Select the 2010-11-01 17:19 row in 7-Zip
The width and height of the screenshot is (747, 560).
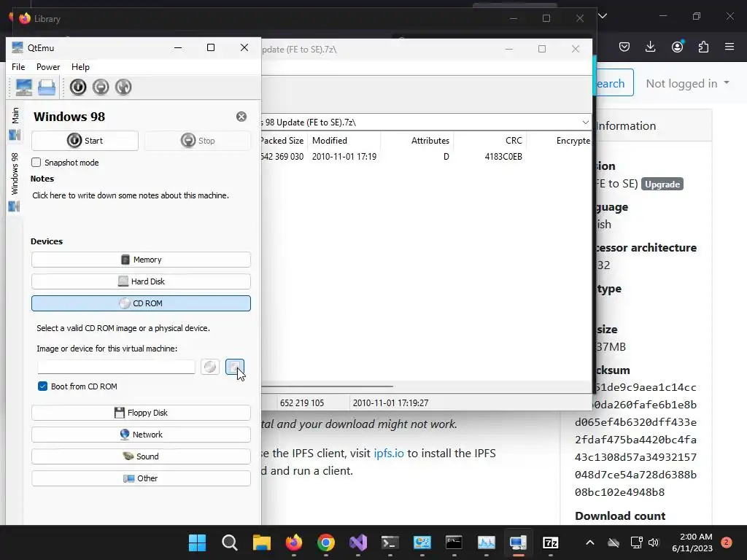(x=426, y=157)
